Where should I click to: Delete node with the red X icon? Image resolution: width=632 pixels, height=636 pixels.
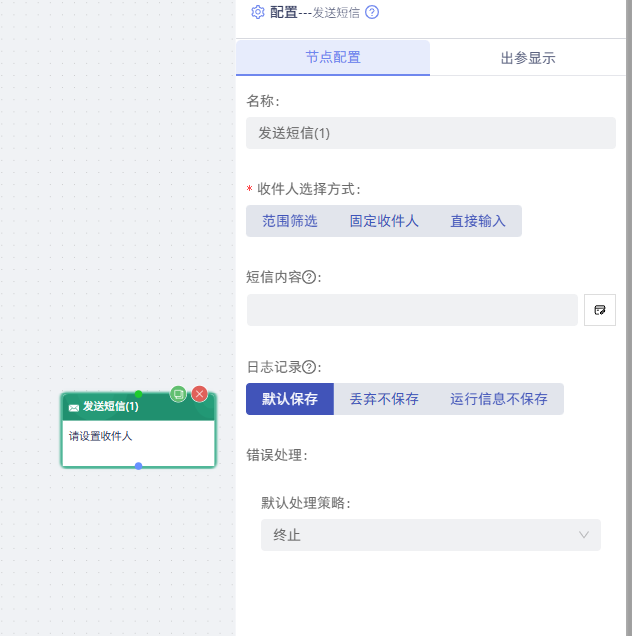200,394
